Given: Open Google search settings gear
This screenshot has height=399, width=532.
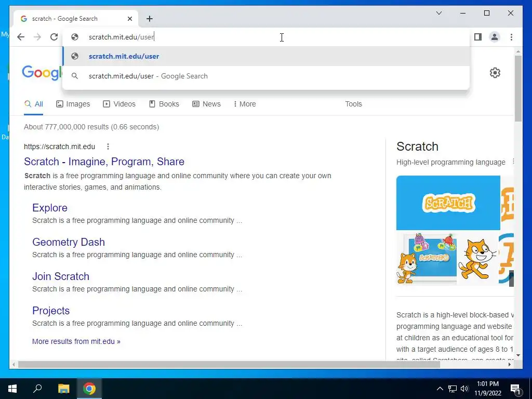Looking at the screenshot, I should coord(495,73).
